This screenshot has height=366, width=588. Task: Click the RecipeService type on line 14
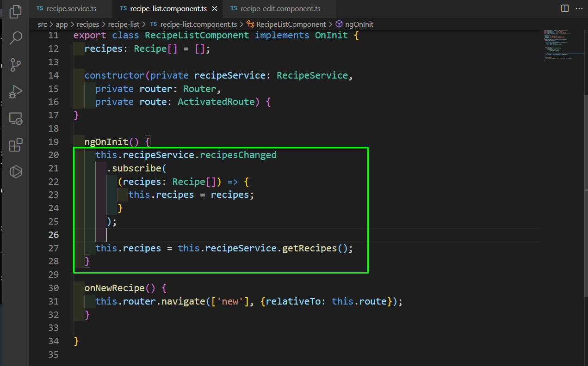[x=312, y=75]
